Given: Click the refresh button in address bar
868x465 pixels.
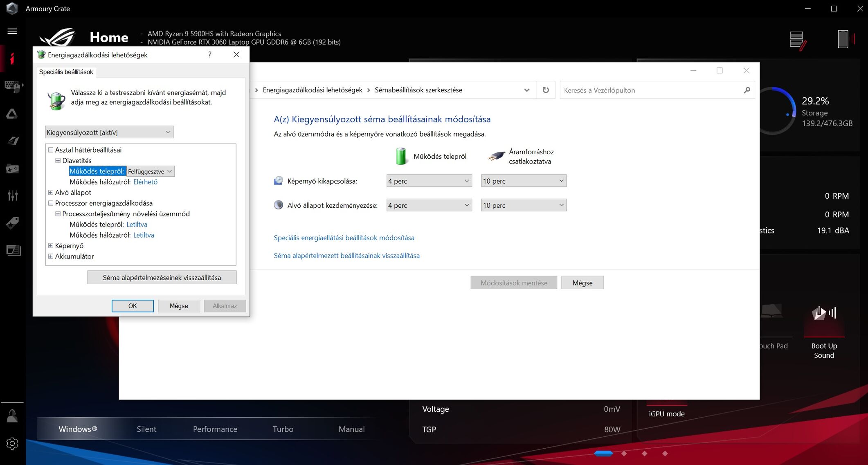Looking at the screenshot, I should 546,90.
